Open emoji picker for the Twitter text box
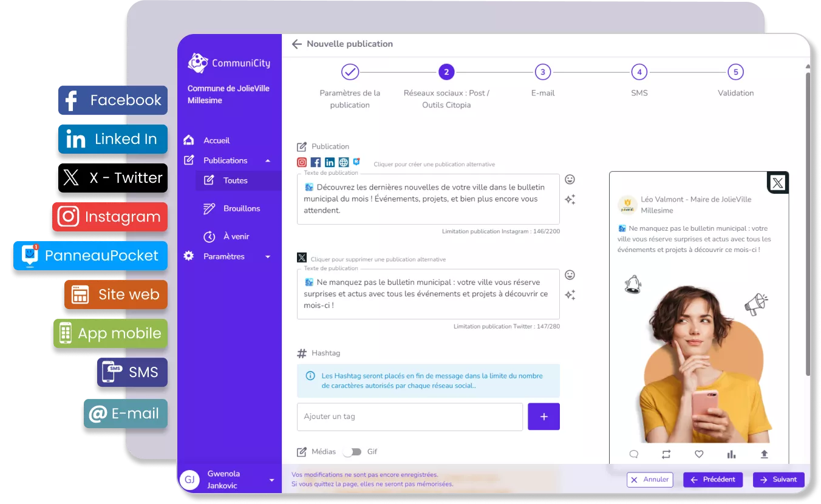The image size is (821, 504). click(570, 275)
